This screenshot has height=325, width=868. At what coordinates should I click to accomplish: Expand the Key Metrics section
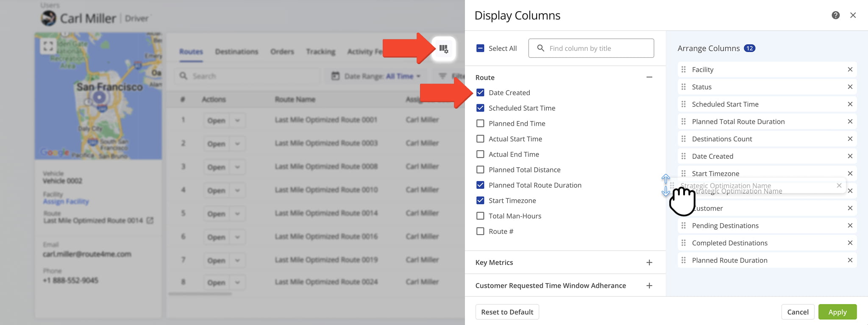(649, 263)
